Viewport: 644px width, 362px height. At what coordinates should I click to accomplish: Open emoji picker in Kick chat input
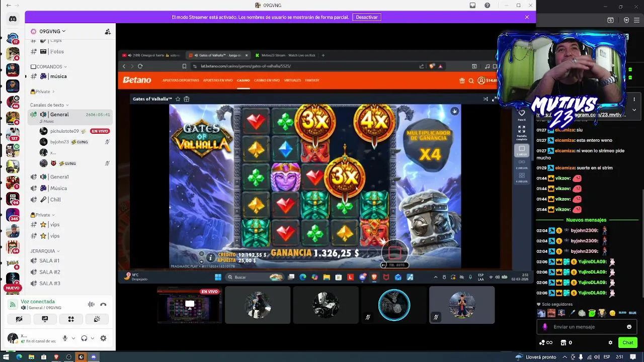coord(629,327)
